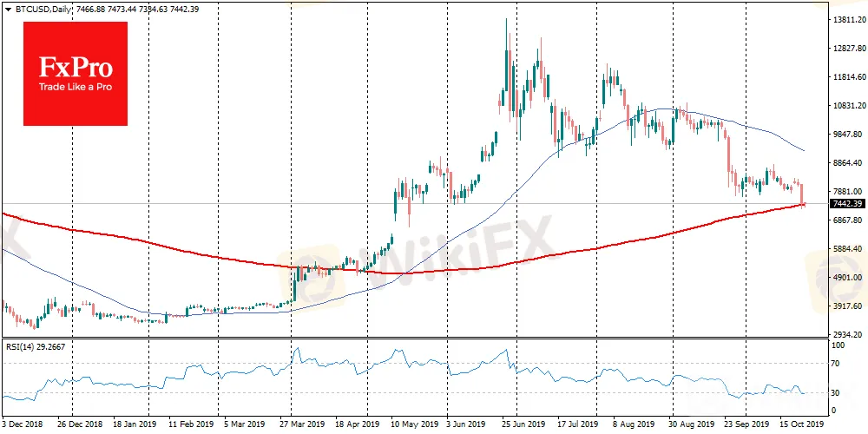Click the RSI 70 level axis label

[837, 363]
